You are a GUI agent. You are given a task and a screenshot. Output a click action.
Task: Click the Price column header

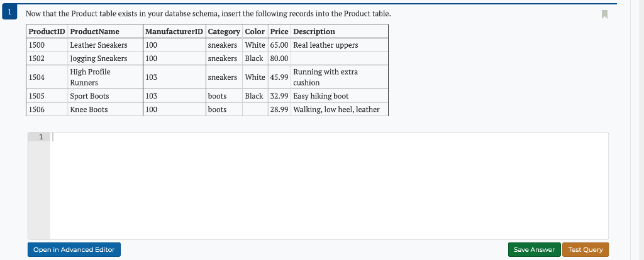pyautogui.click(x=279, y=31)
